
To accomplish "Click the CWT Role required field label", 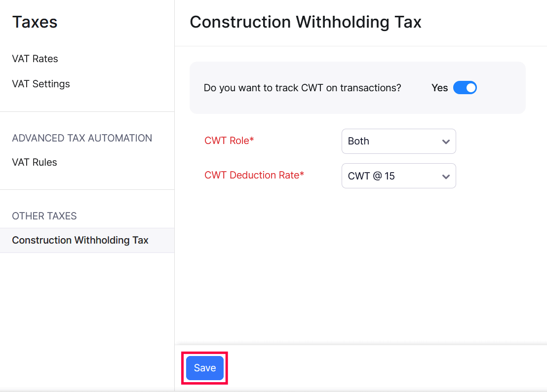I will tap(229, 141).
